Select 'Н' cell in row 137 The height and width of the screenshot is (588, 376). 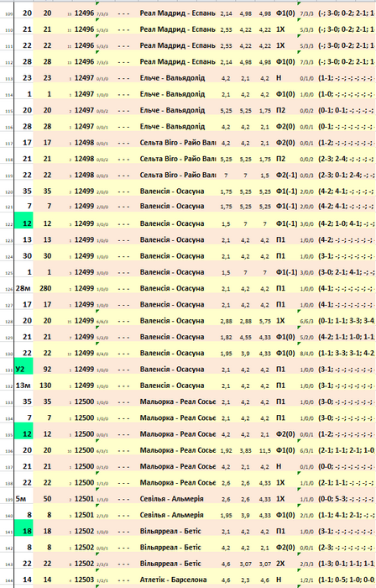coord(279,466)
